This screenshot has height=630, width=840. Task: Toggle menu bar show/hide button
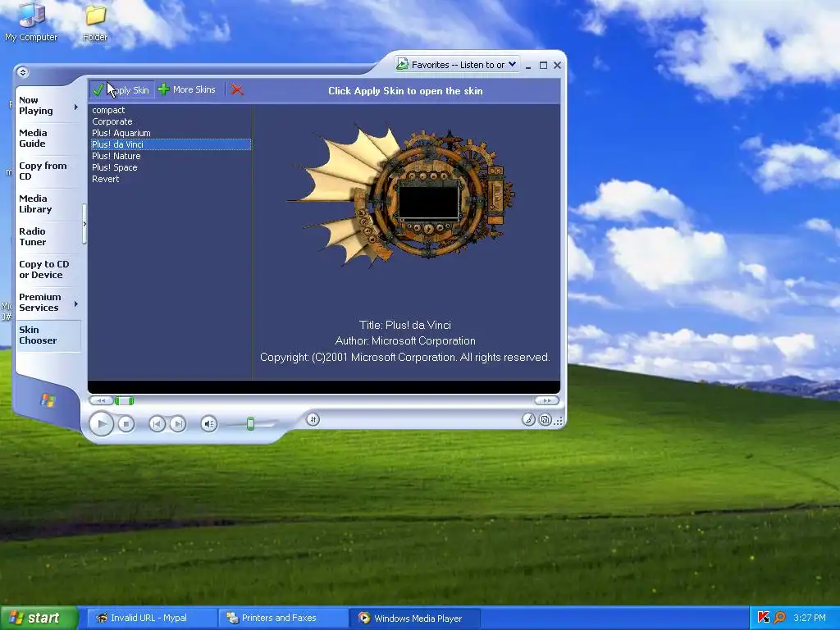(x=22, y=72)
